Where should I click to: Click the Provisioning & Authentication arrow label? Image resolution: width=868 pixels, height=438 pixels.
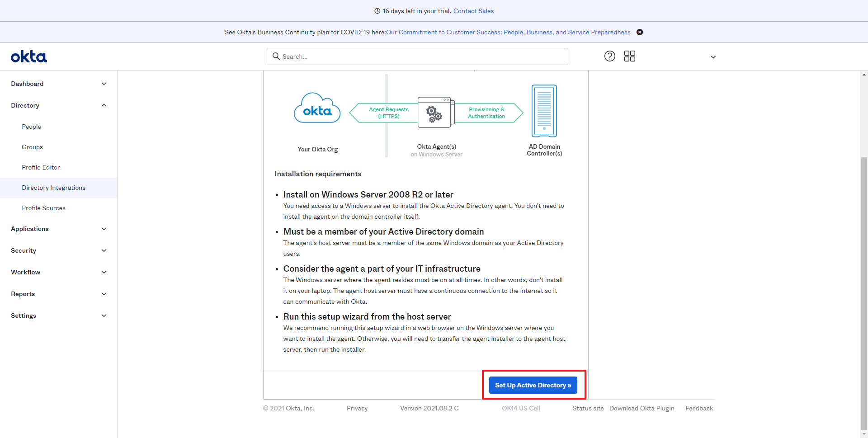tap(486, 113)
